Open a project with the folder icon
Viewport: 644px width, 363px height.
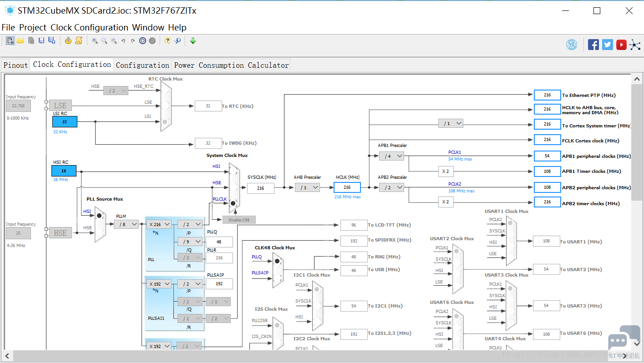20,41
